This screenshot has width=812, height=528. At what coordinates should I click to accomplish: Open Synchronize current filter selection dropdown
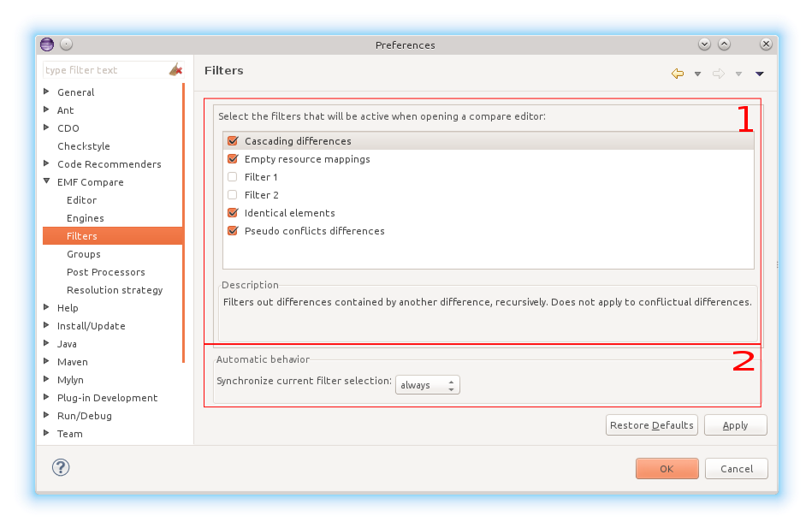(x=428, y=385)
